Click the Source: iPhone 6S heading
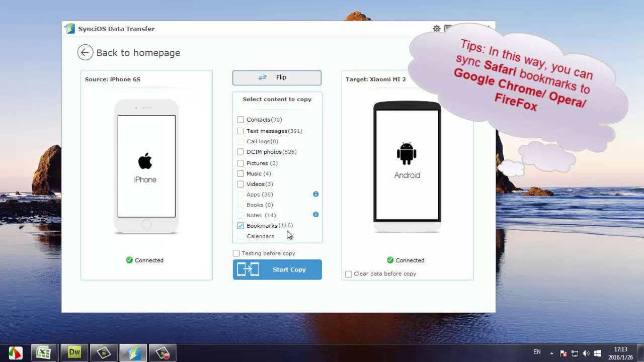 (x=113, y=79)
